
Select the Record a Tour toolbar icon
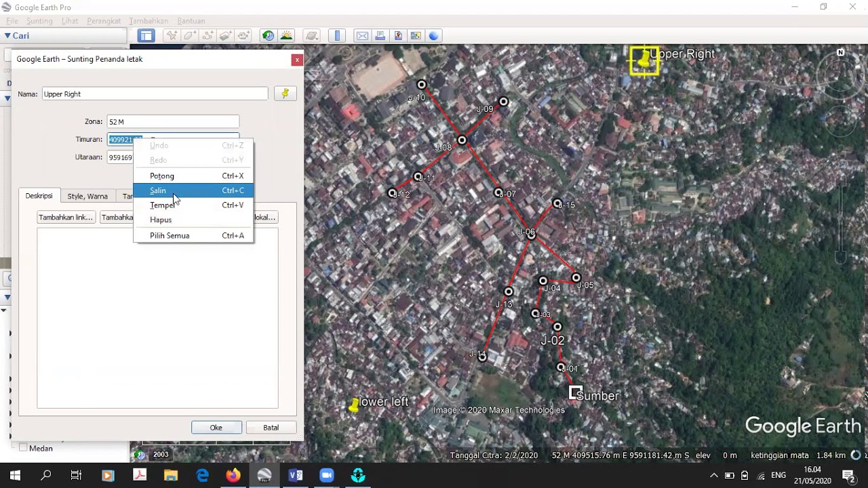coord(243,36)
